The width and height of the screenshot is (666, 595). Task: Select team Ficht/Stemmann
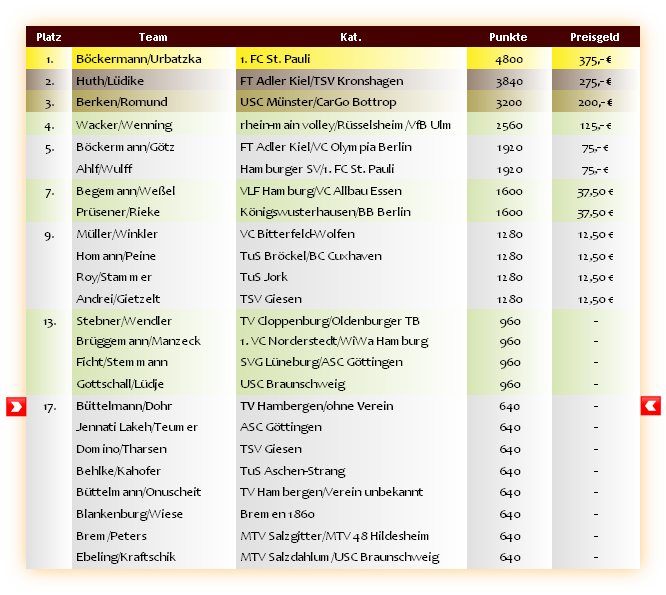[x=122, y=362]
